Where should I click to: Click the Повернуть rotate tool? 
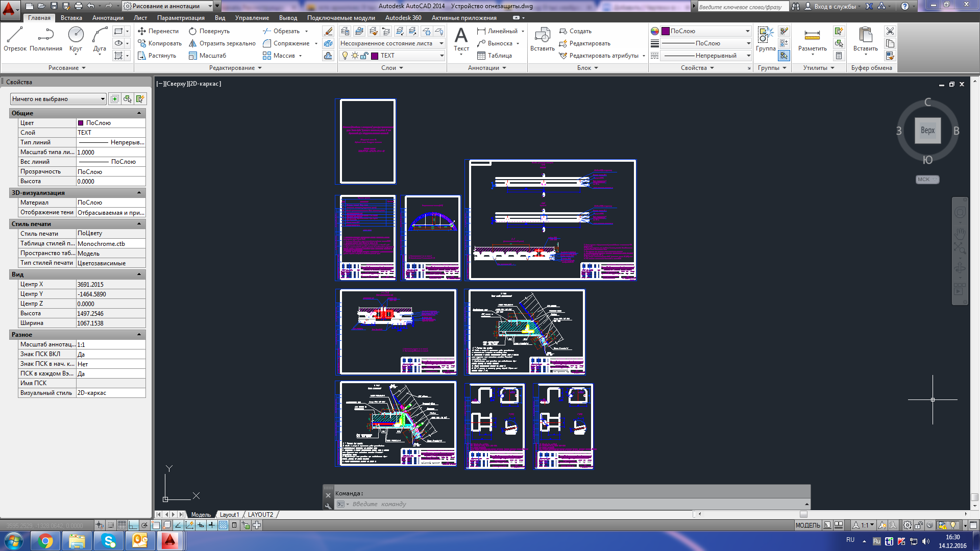point(209,31)
